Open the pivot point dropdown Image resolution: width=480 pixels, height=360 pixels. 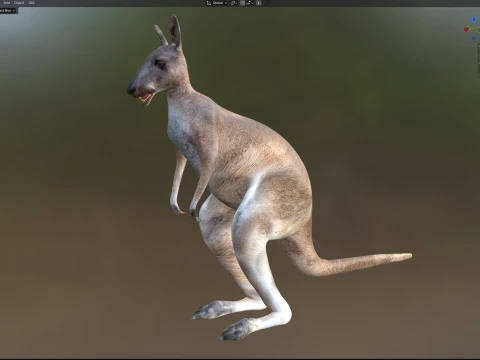click(x=234, y=3)
